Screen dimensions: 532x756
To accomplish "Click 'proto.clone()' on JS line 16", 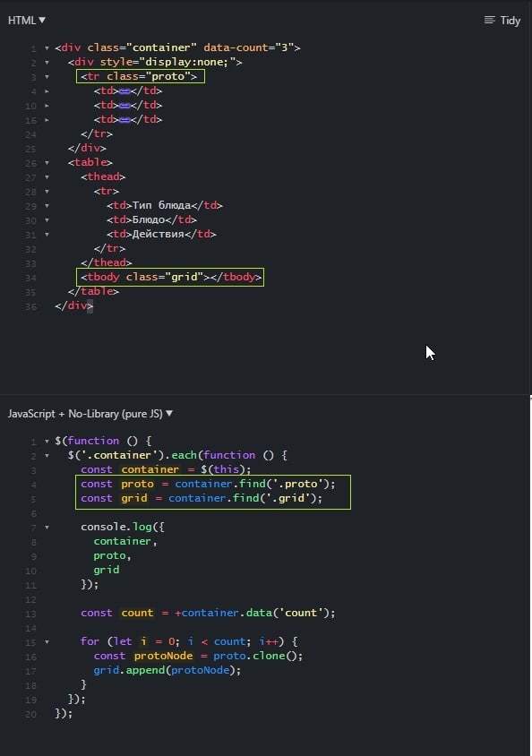I will [x=255, y=657].
